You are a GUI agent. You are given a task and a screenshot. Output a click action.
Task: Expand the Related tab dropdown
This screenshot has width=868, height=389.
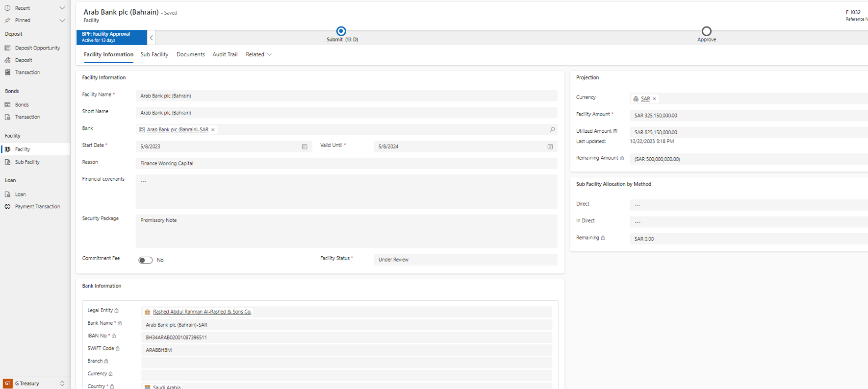pos(258,55)
